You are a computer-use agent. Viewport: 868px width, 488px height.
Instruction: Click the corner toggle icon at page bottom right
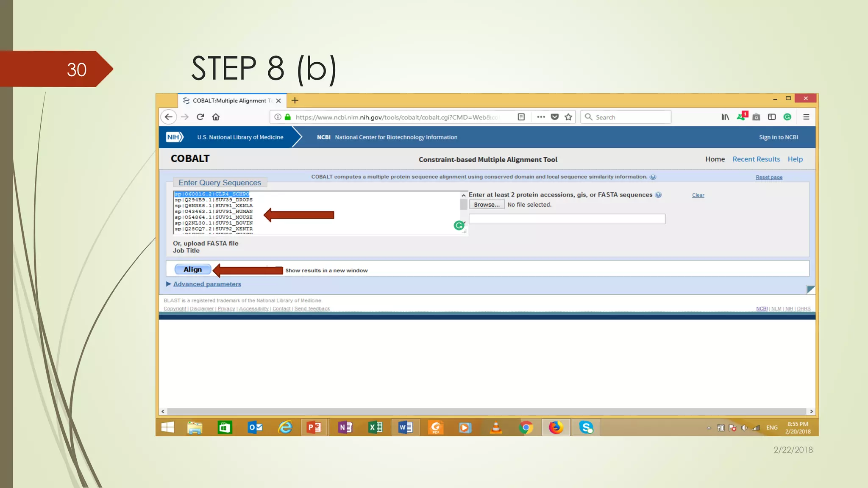pos(810,290)
